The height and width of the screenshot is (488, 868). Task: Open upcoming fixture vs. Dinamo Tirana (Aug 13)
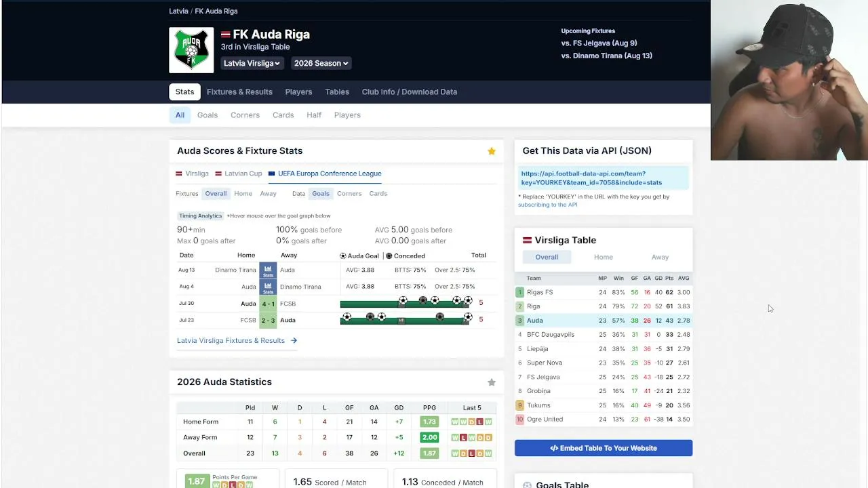(606, 56)
